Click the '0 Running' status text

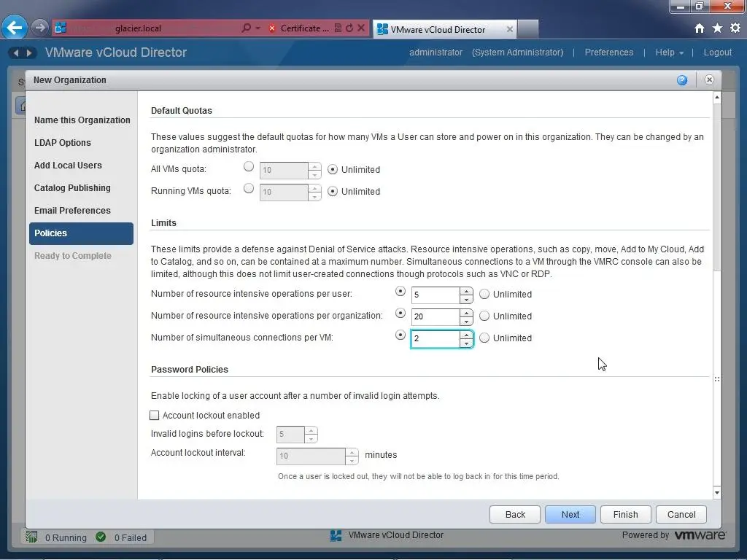tap(66, 537)
